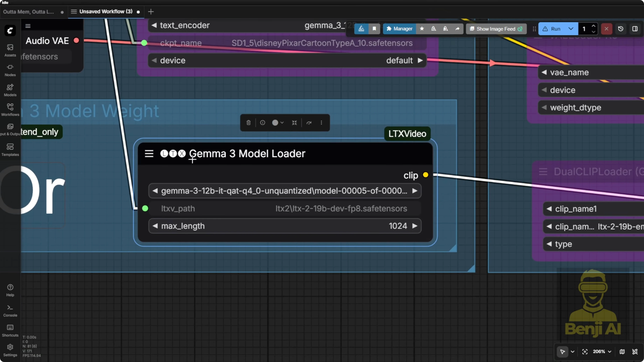The image size is (644, 362).
Task: Toggle link visibility icon at bottom right
Action: 635,352
